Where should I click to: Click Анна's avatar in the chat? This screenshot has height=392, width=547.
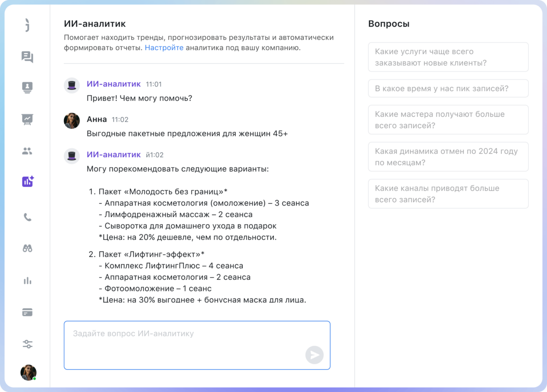tap(72, 121)
